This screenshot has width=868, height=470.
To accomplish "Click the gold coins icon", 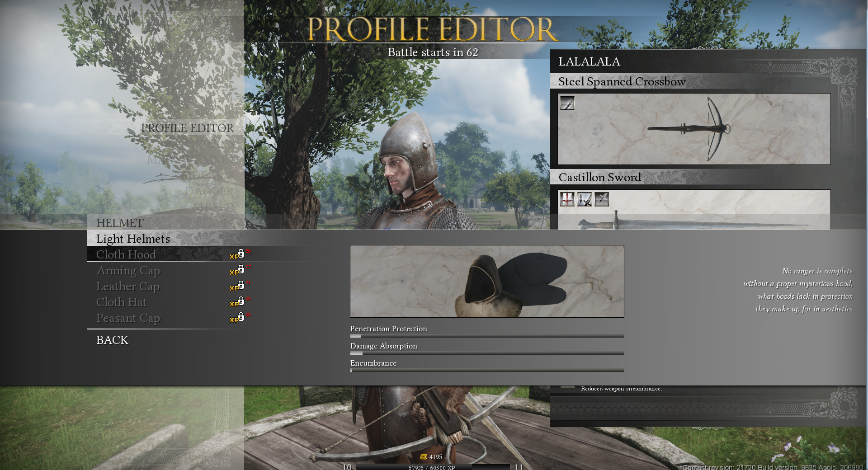I will click(x=424, y=457).
